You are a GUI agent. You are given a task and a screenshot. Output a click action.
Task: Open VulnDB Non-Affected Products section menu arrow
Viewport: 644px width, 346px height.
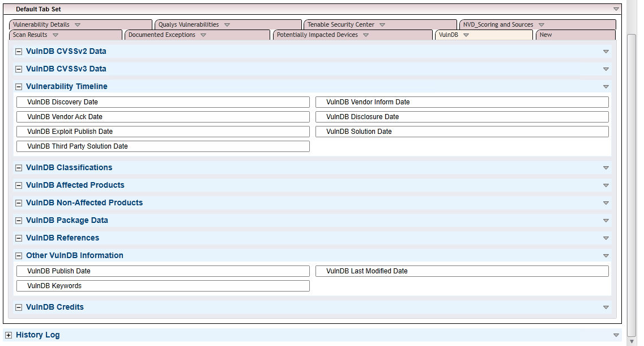coord(606,203)
